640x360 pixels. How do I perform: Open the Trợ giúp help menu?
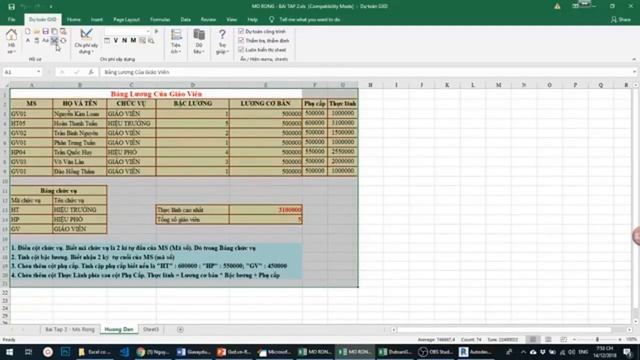click(x=222, y=41)
